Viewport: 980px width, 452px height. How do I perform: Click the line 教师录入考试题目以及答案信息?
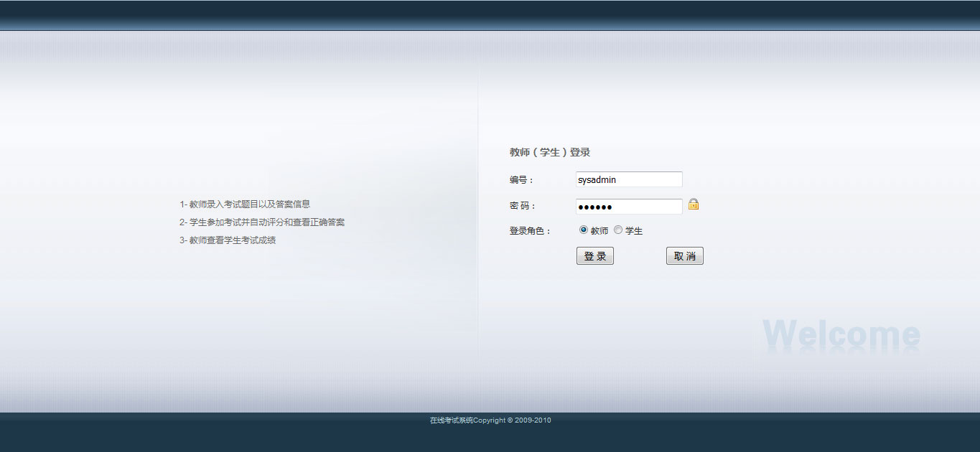(246, 204)
